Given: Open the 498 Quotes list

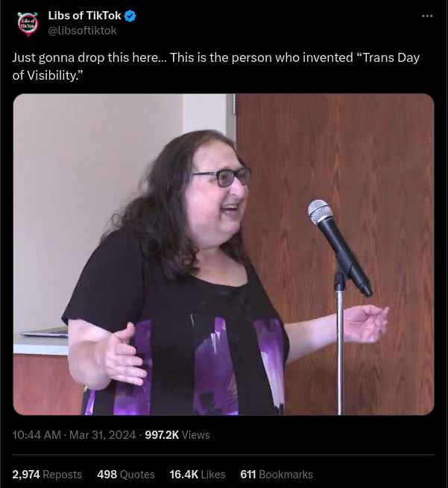Looking at the screenshot, I should point(126,475).
